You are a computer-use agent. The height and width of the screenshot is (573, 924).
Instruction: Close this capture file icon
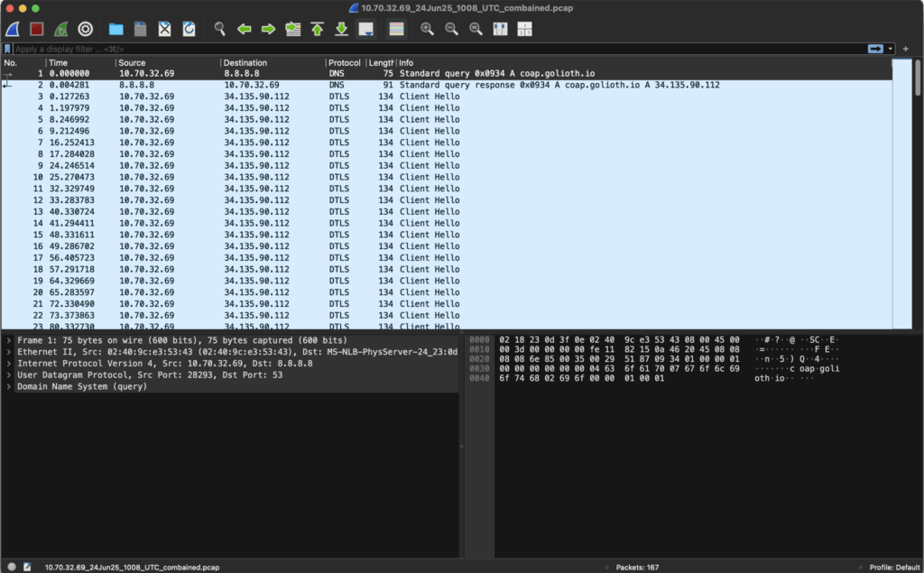coord(164,29)
